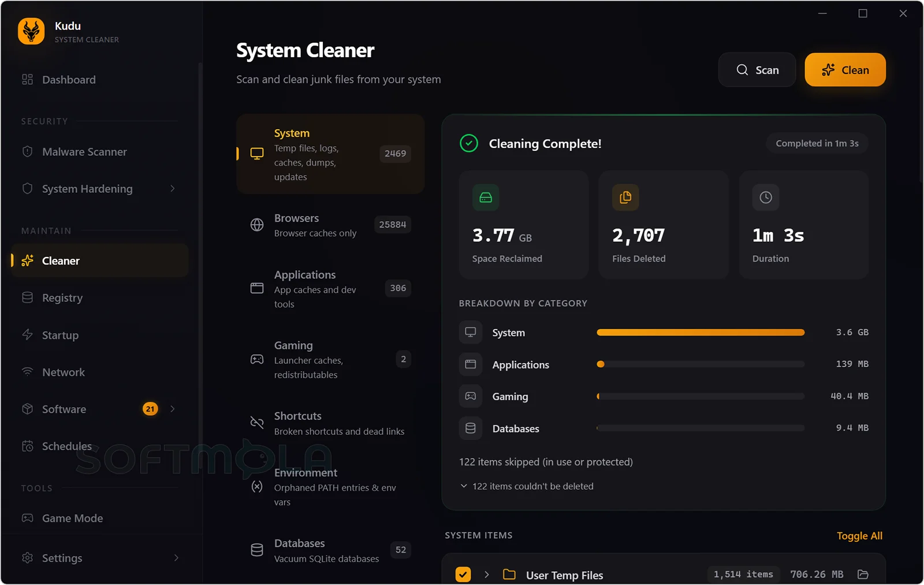Click the Gaming breakdown progress bar

point(701,396)
